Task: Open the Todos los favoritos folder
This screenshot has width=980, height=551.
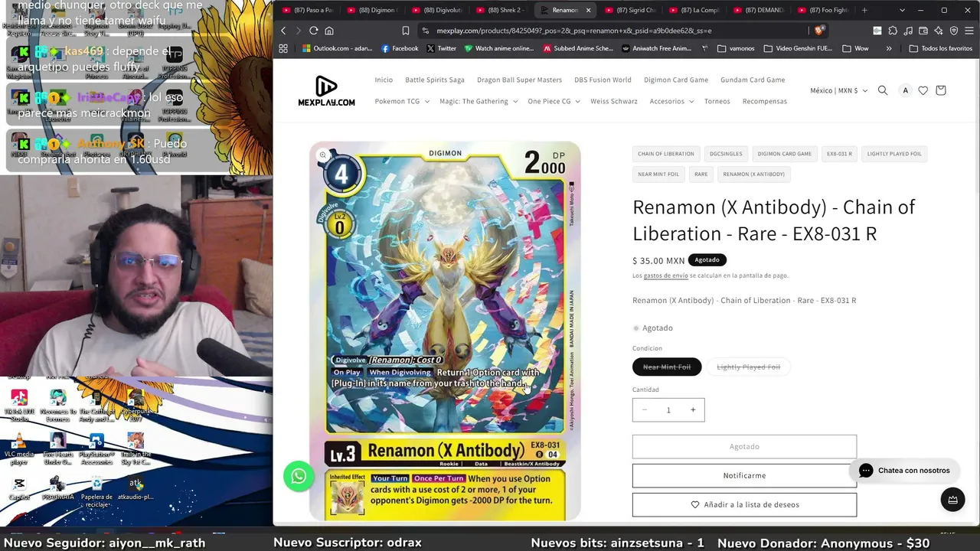Action: [940, 48]
